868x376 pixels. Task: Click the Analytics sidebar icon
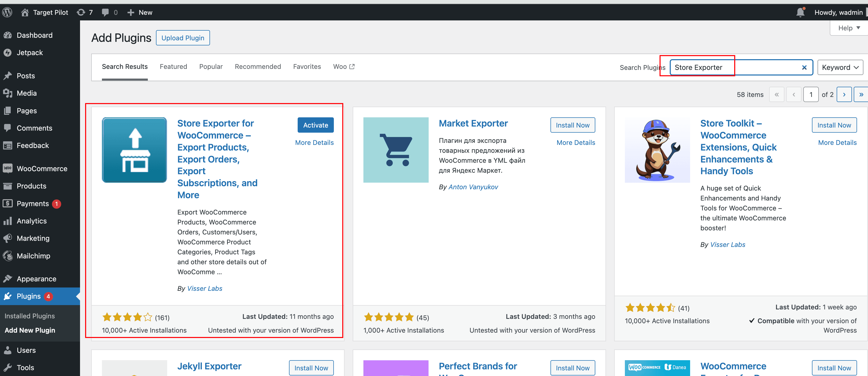pos(8,221)
